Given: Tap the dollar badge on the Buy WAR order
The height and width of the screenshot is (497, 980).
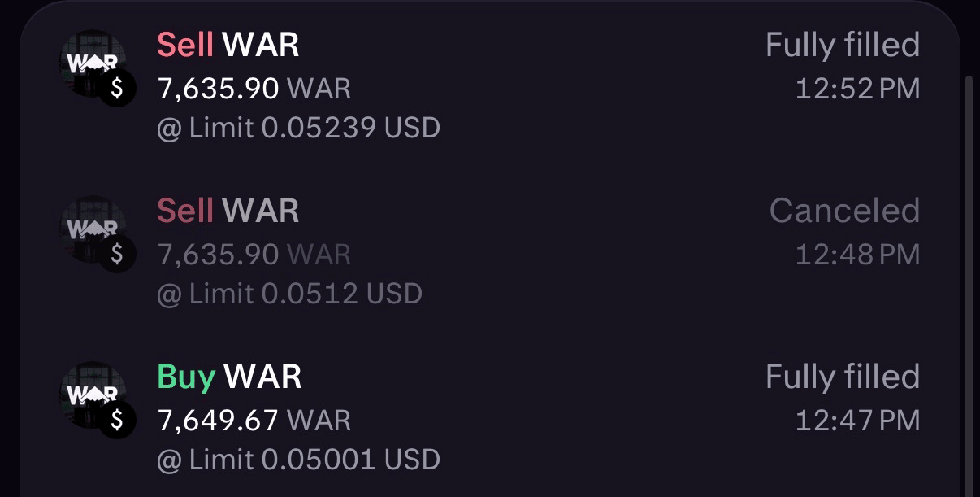Looking at the screenshot, I should pyautogui.click(x=118, y=421).
